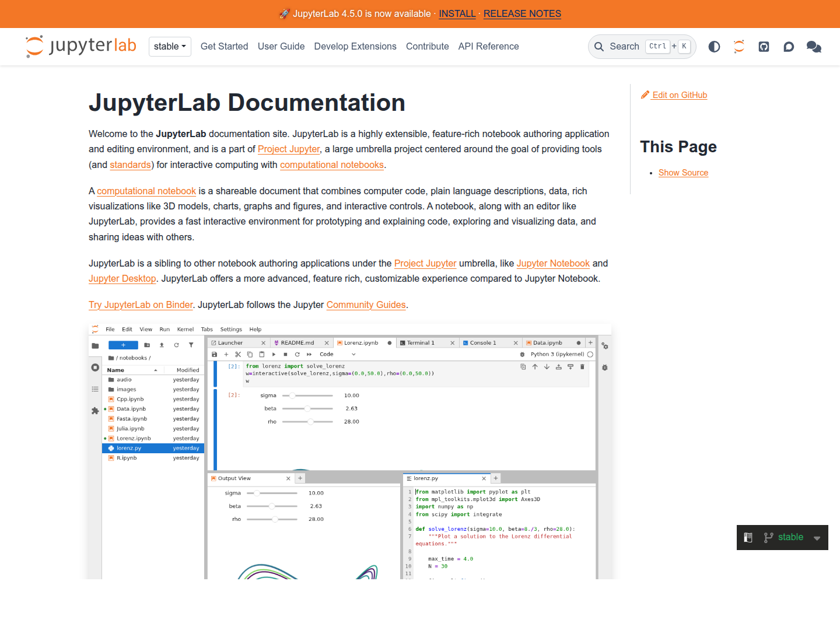The image size is (840, 630).
Task: Click the embedded JupyterLab interface screenshot
Action: coord(350,451)
